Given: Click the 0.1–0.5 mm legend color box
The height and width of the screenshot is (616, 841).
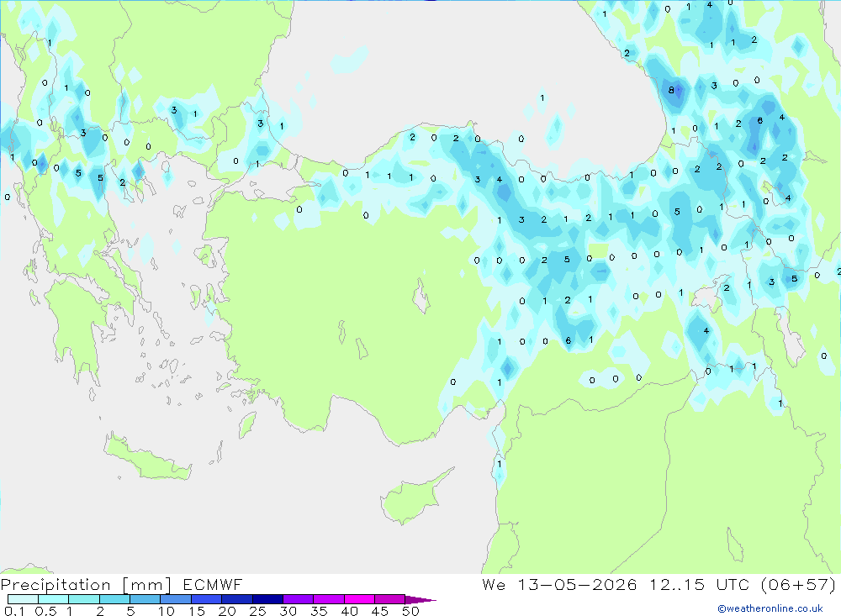Looking at the screenshot, I should coord(23,599).
